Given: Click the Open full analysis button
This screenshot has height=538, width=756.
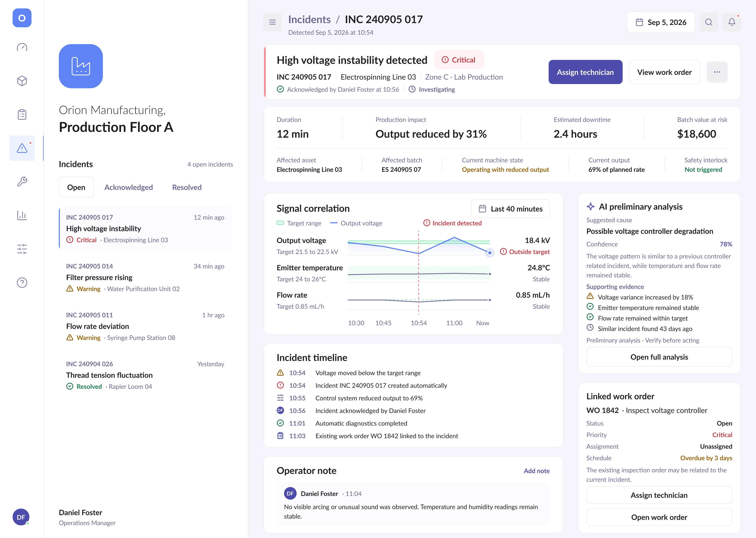Looking at the screenshot, I should coord(659,357).
